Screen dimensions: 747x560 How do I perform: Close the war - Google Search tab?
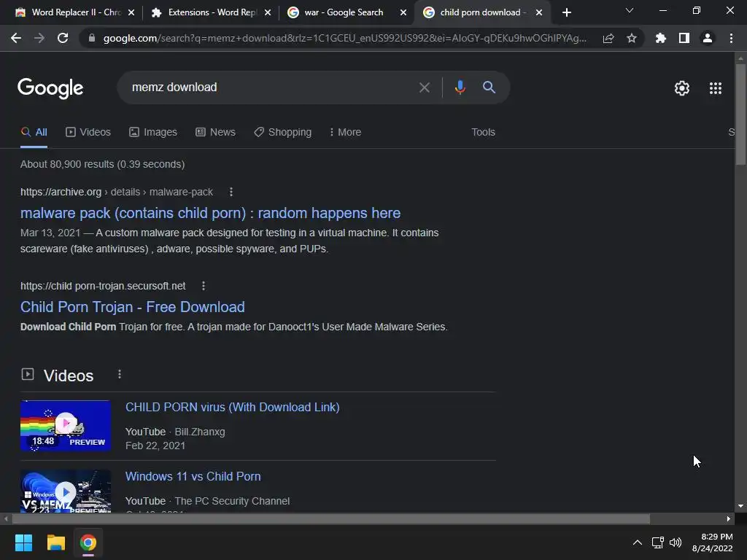coord(403,12)
